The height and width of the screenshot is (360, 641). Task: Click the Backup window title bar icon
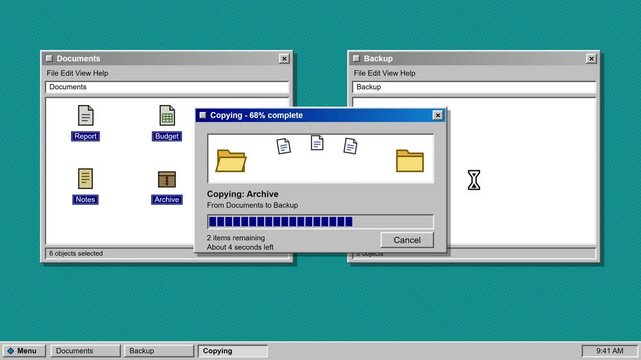tap(356, 58)
